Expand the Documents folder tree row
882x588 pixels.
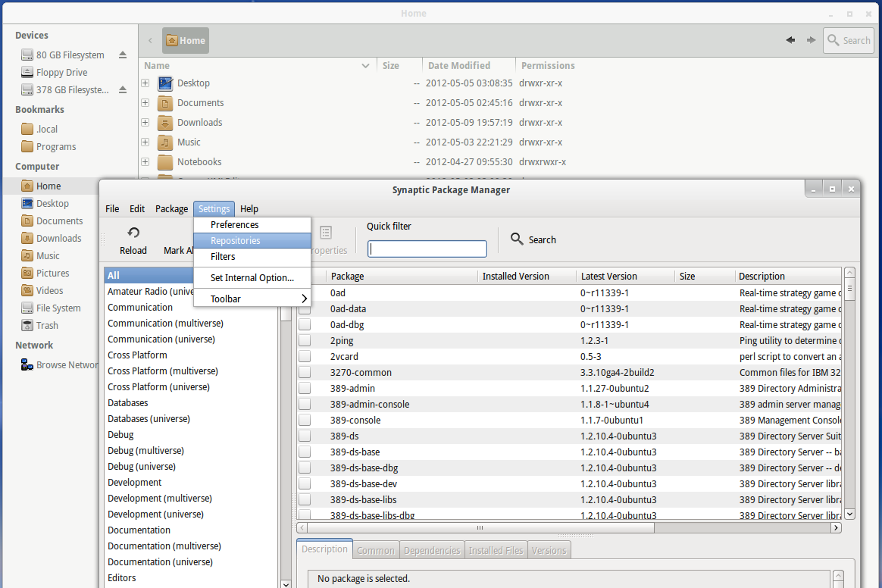click(145, 102)
